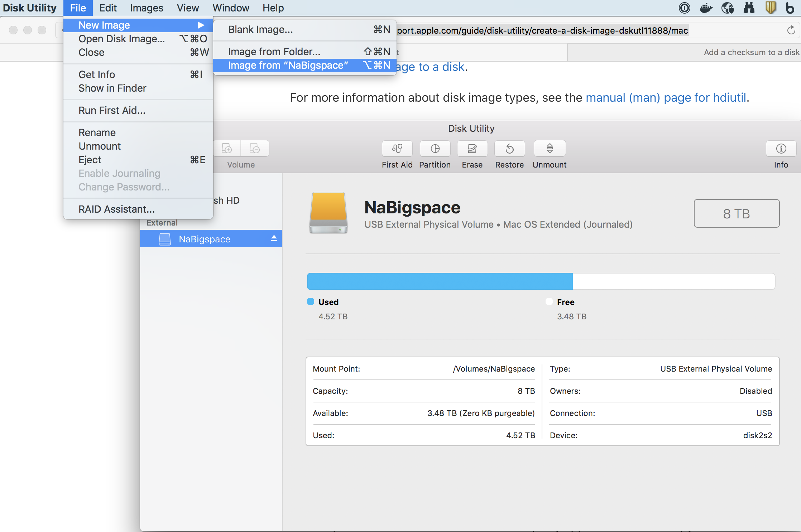Select Image from "NaBigspace" option

(305, 65)
